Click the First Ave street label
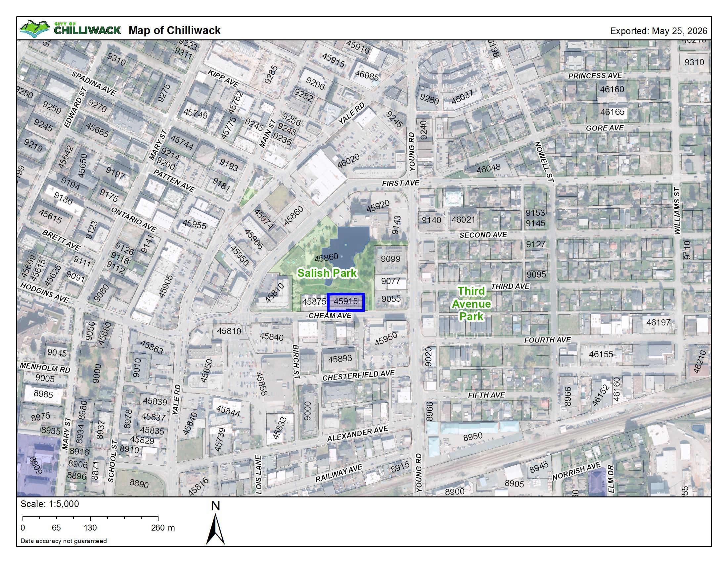This screenshot has width=728, height=563. coord(400,183)
